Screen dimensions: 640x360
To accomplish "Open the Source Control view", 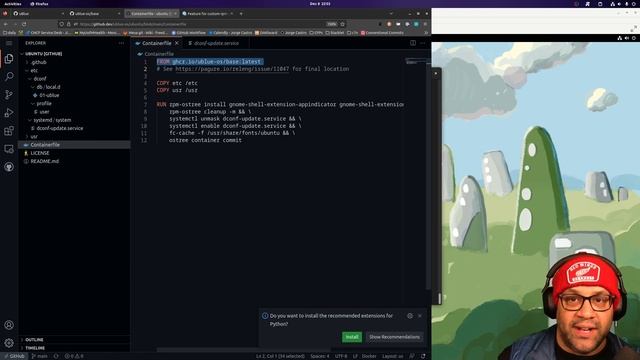I will (9, 95).
